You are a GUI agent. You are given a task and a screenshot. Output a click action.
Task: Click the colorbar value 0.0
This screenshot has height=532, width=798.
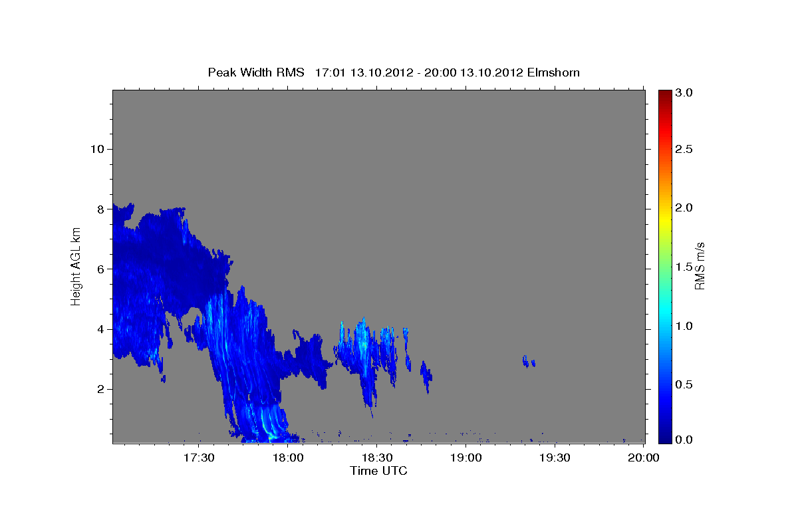click(684, 440)
